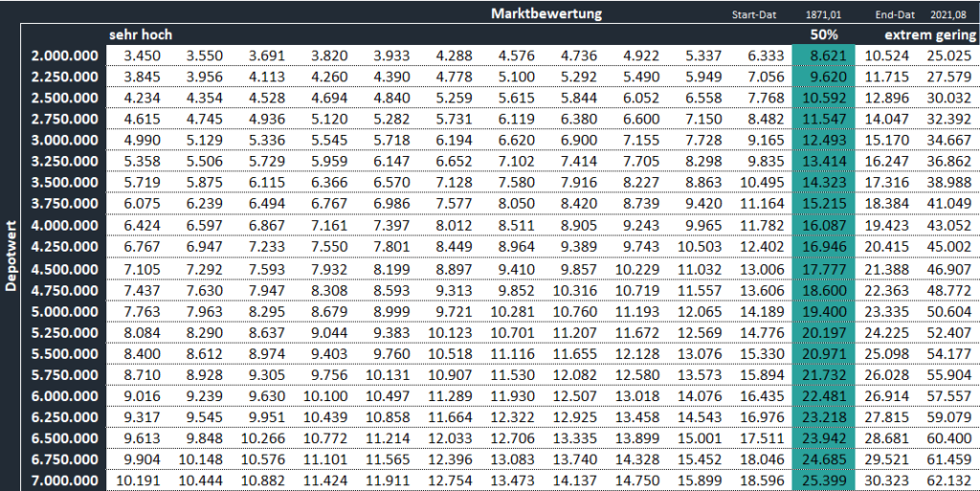Select the Marktbewertung heading
Screen dimensions: 980x491
point(546,13)
